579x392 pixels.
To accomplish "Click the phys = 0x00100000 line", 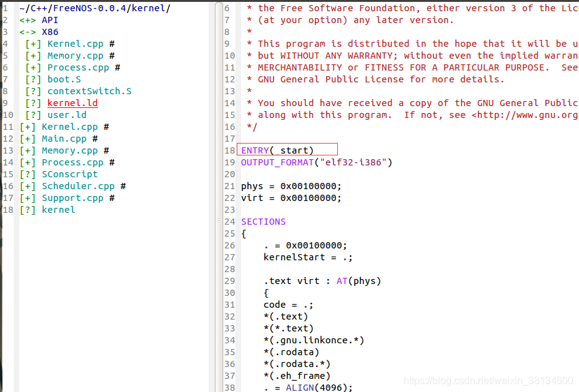I will [291, 186].
